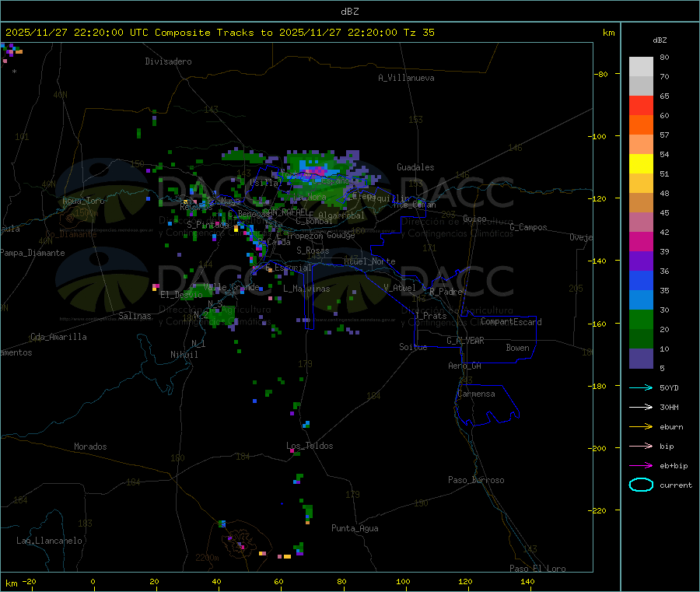Click the magenta storm core near Usina
This screenshot has width=700, height=592.
click(x=317, y=171)
